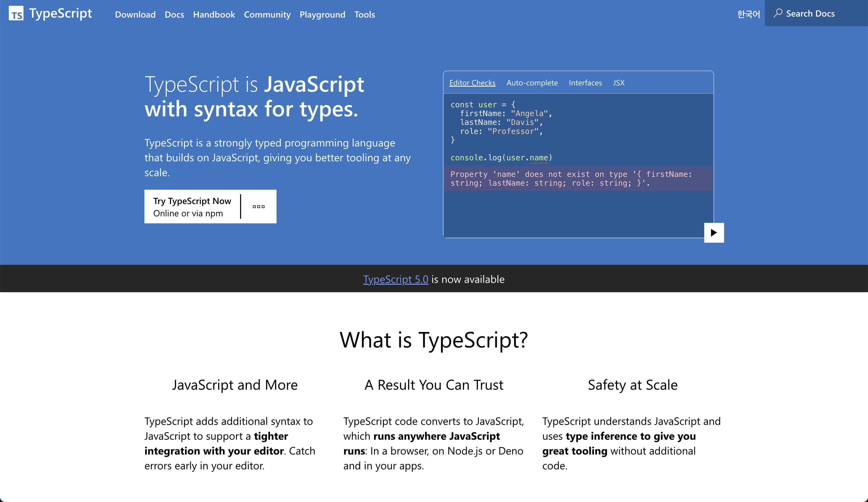Click the error message 'Property 'name' does not exist'

click(x=578, y=179)
